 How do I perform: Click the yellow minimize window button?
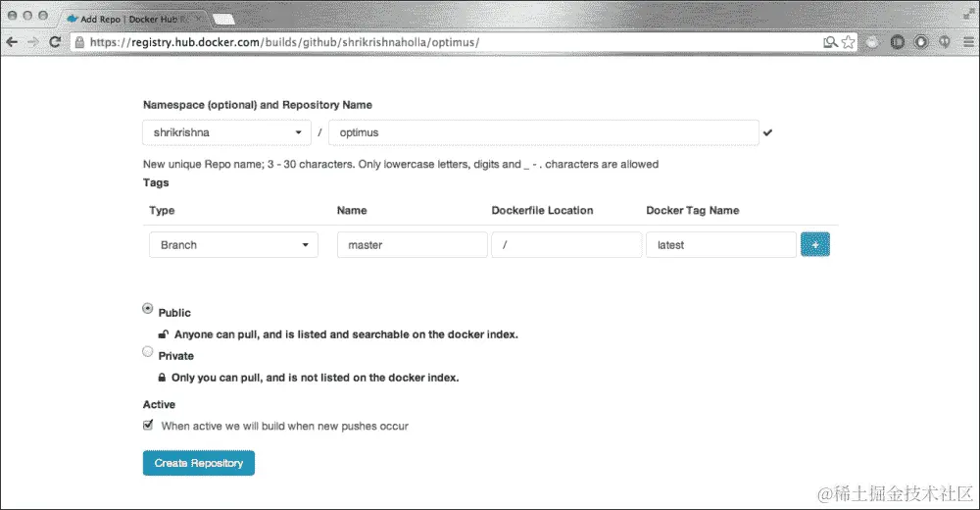pyautogui.click(x=26, y=15)
